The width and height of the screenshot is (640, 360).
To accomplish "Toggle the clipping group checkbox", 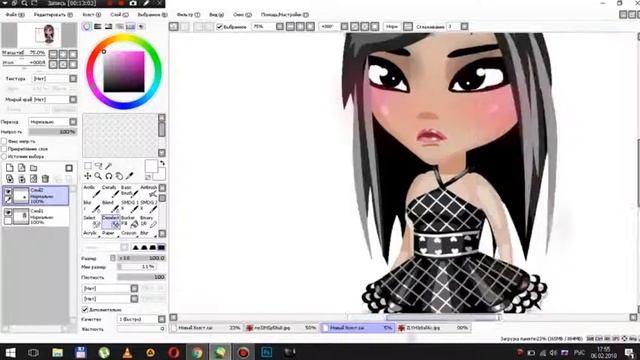I will 4,149.
